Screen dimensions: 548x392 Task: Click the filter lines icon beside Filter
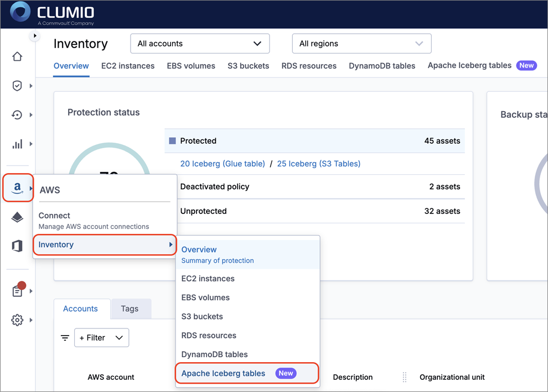(x=65, y=338)
